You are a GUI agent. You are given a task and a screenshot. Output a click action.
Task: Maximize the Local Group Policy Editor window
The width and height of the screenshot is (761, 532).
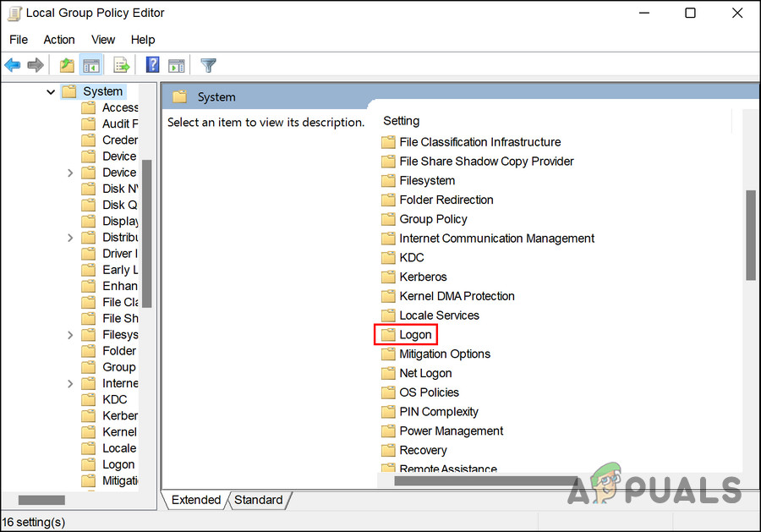[x=690, y=13]
